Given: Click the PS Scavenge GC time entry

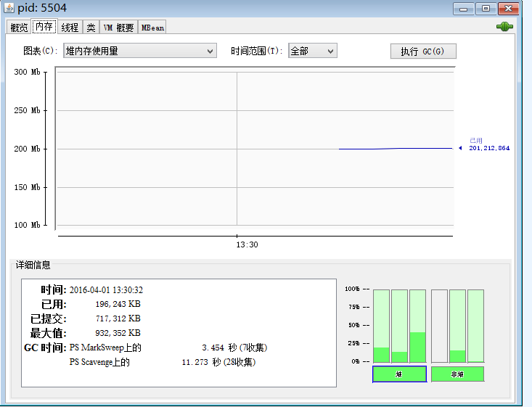Looking at the screenshot, I should click(x=163, y=362).
